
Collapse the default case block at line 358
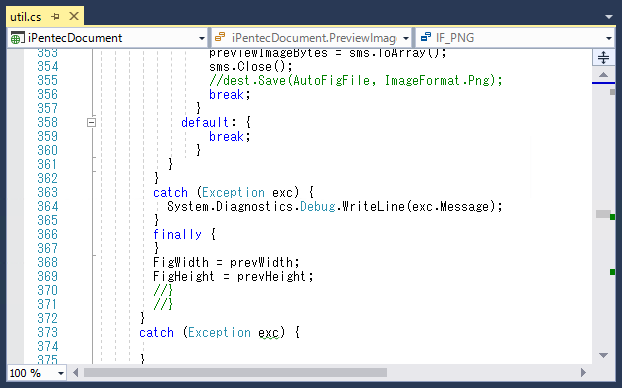pos(91,122)
